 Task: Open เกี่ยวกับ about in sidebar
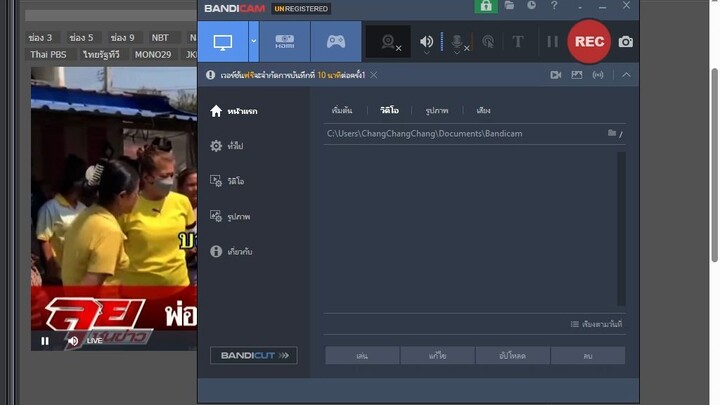click(231, 252)
